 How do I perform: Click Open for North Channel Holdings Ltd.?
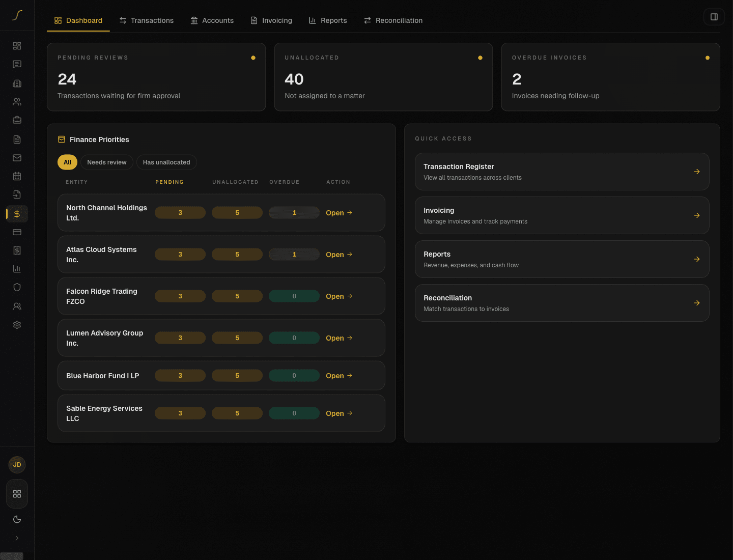pos(339,213)
